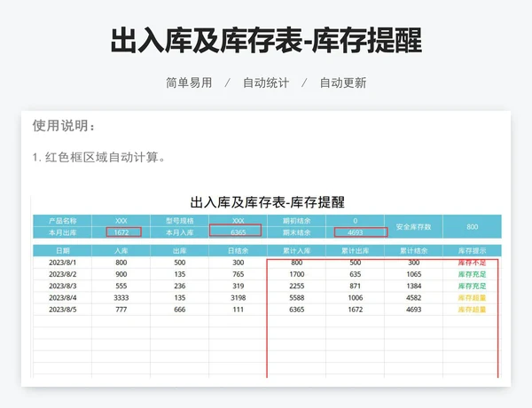Select the date cell 2023/8/1
Viewport: 532px width, 408px height.
[62, 263]
